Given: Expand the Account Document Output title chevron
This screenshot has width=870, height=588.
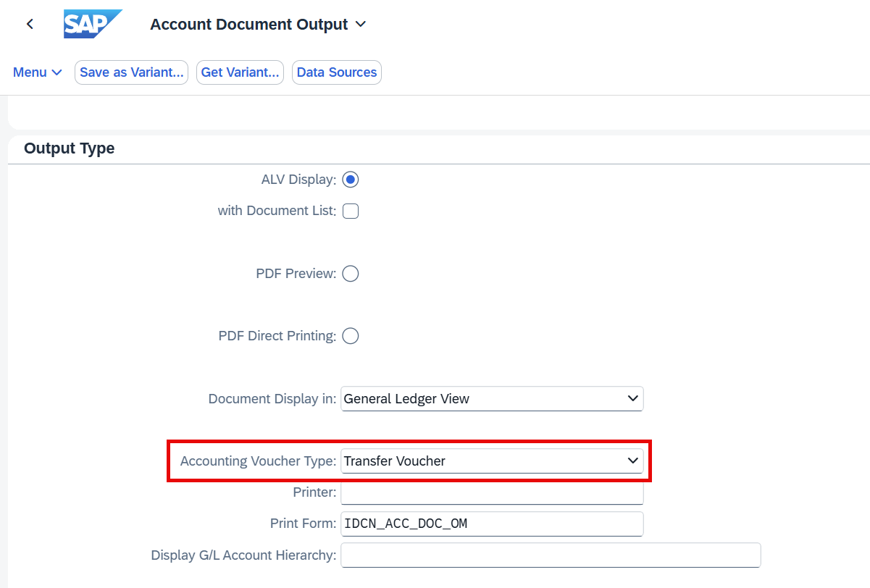Looking at the screenshot, I should point(361,25).
